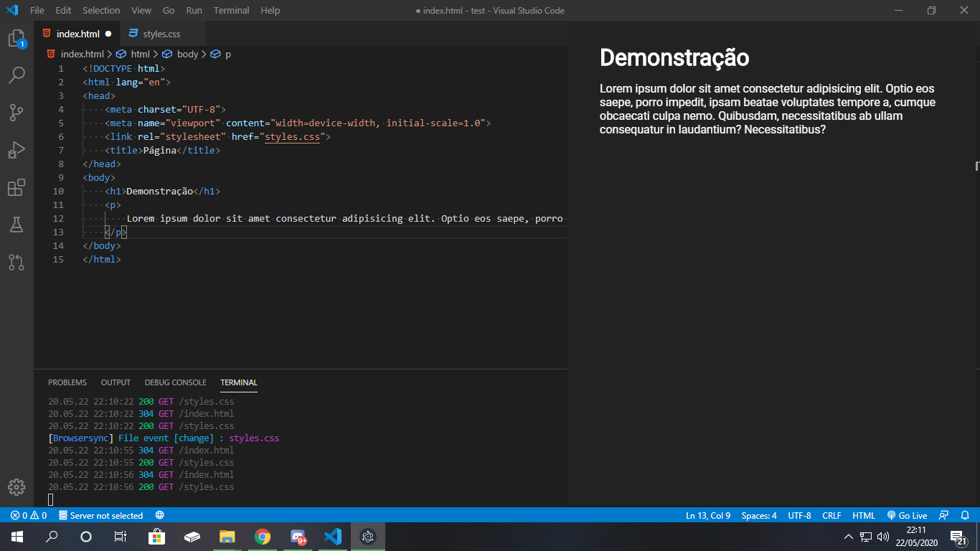Open the File menu
The image size is (980, 551).
pos(37,10)
